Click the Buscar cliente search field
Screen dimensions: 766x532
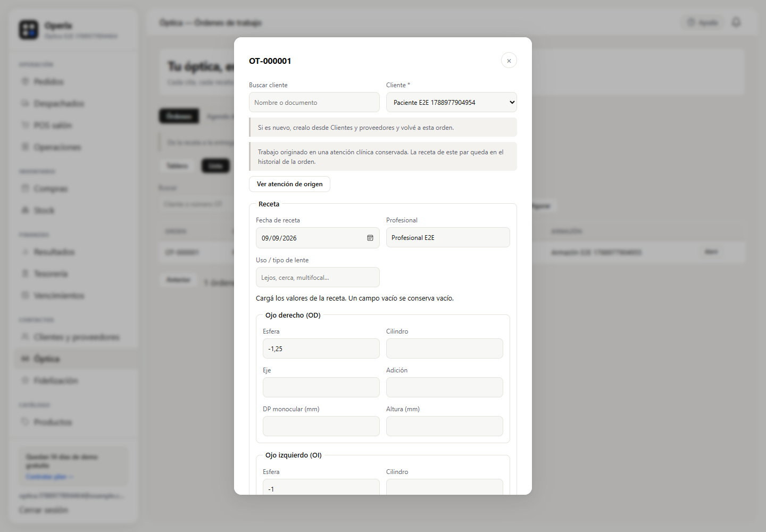click(314, 102)
